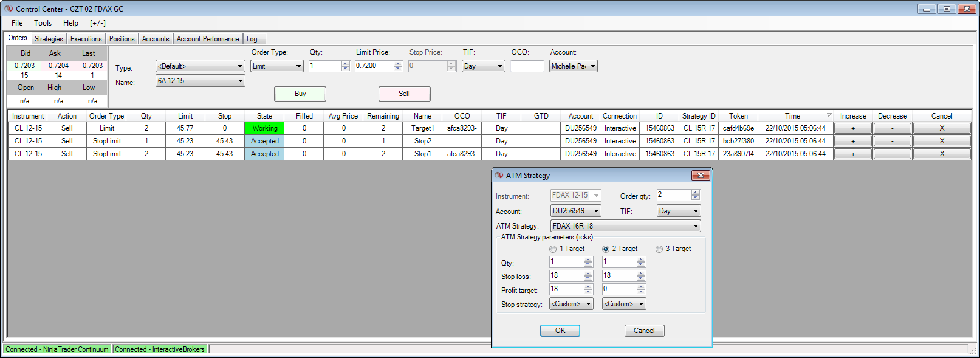Open the Tools menu
This screenshot has height=358, width=980.
tap(43, 23)
